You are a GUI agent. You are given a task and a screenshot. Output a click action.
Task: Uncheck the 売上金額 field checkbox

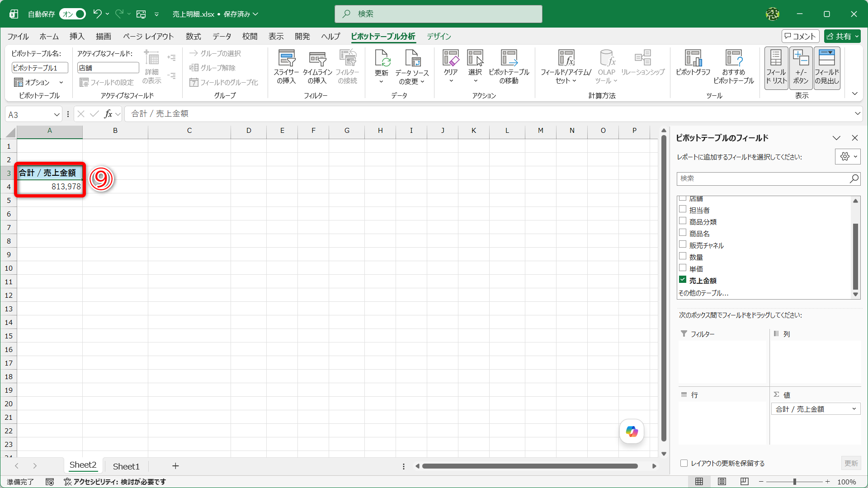[683, 280]
